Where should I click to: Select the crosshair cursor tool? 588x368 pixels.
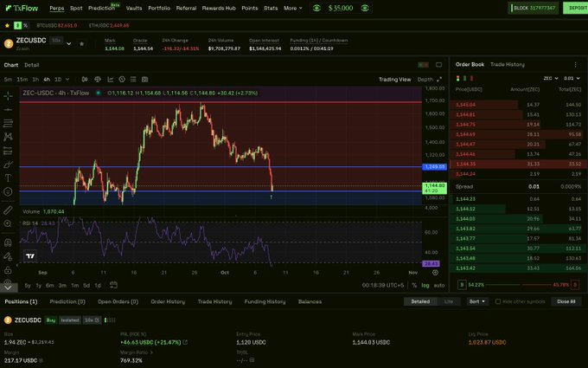coord(8,96)
